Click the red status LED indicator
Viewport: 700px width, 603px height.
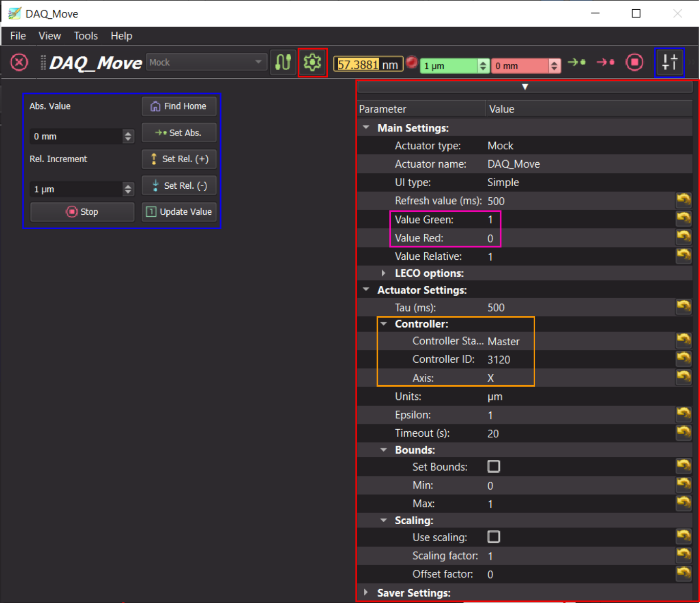point(411,62)
